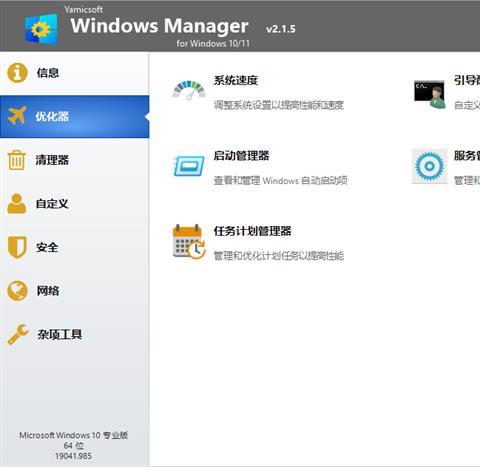Click the 'for Windows 10/11' subtitle
The image size is (480, 467).
pos(213,43)
